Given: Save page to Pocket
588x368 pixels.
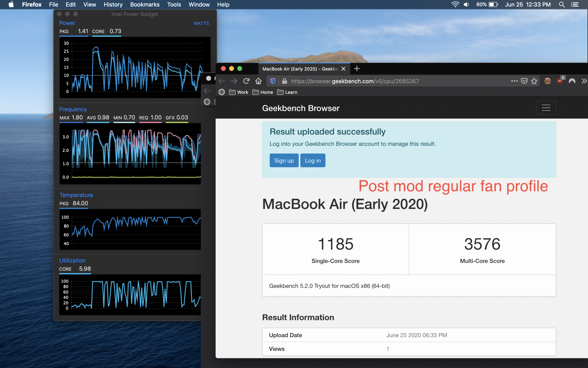Looking at the screenshot, I should click(x=524, y=81).
